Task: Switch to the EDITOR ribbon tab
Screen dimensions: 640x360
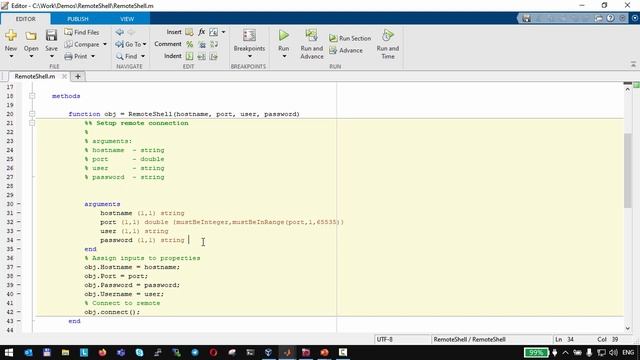Action: pyautogui.click(x=25, y=19)
